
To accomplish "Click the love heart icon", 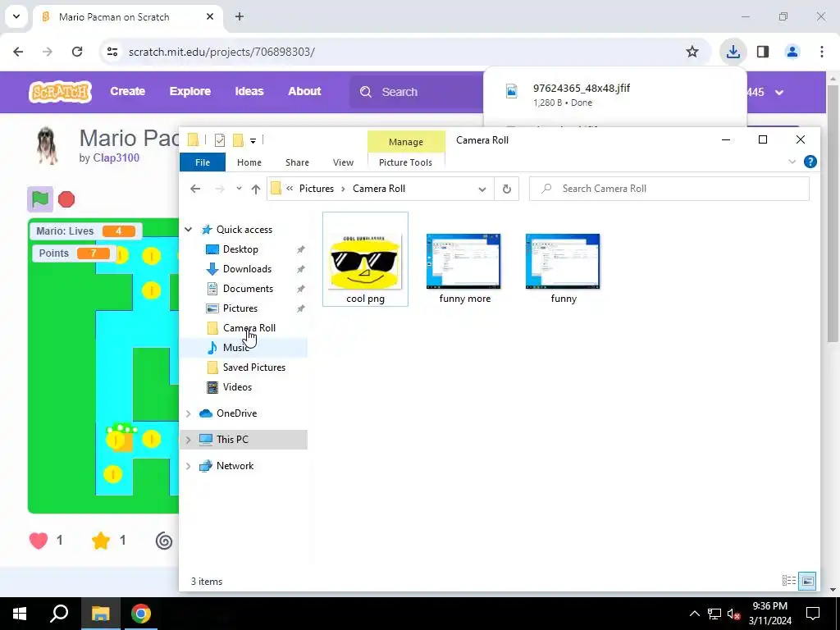I will point(39,540).
